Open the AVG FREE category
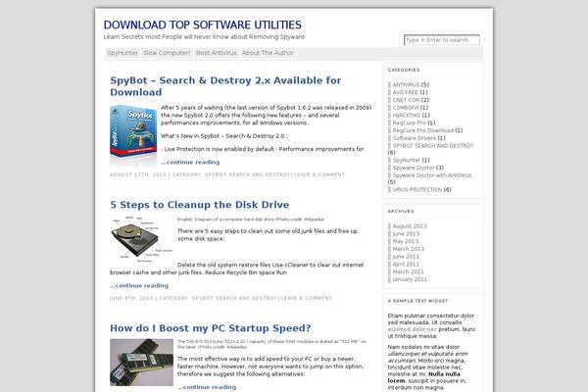 405,92
